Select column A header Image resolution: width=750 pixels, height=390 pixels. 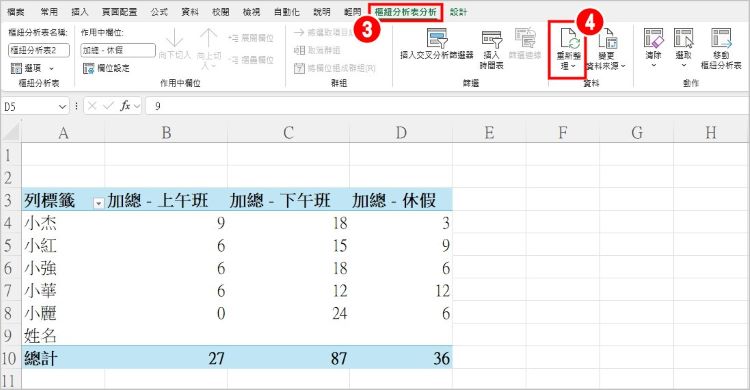click(63, 132)
